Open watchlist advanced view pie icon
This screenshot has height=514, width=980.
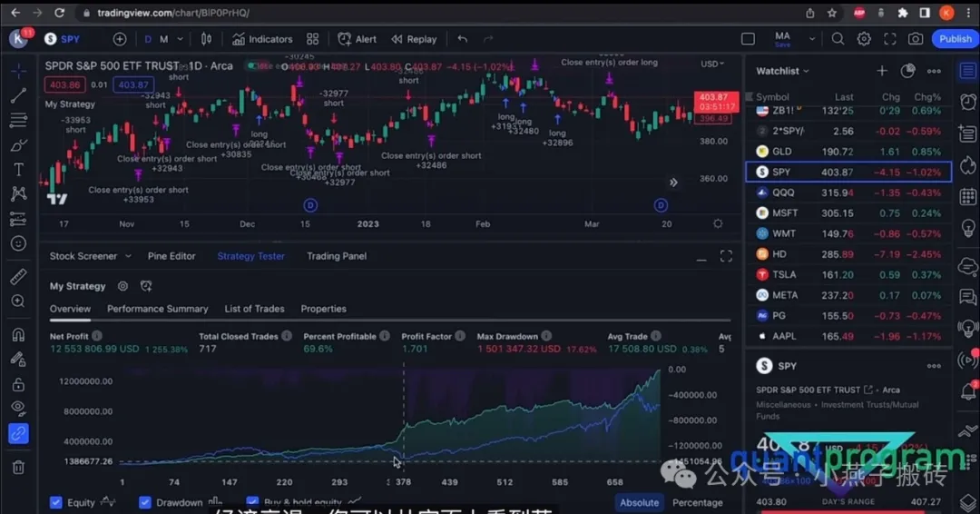pyautogui.click(x=907, y=71)
